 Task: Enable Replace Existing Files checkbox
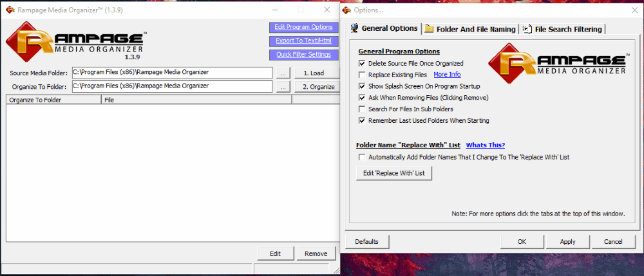[x=362, y=75]
